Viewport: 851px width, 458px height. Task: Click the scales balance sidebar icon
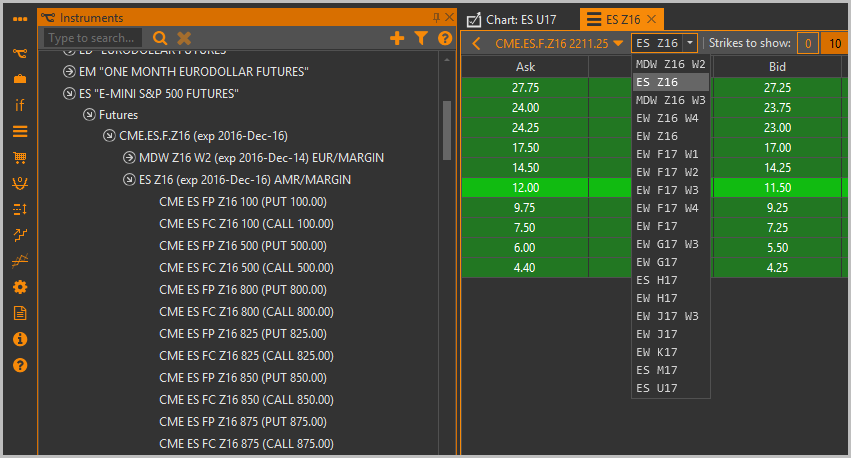point(20,183)
